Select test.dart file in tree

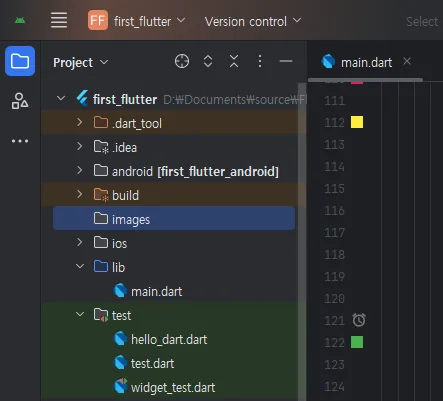point(174,363)
